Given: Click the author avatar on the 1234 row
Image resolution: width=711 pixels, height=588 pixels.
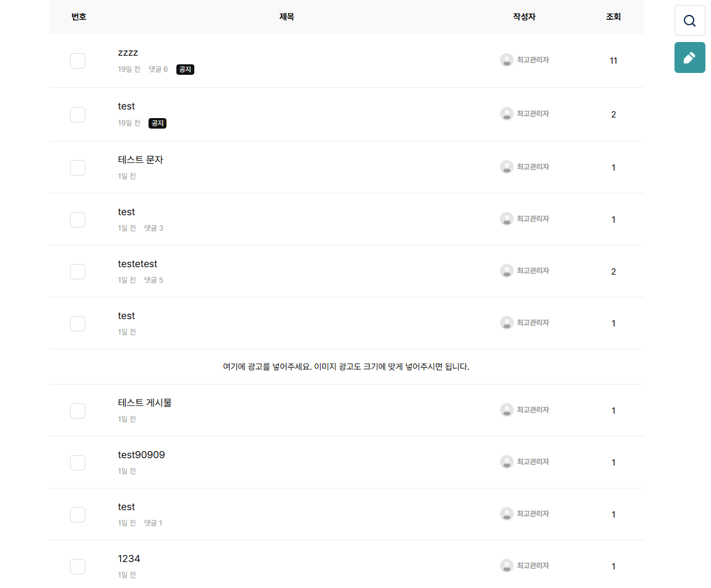Looking at the screenshot, I should click(x=507, y=565).
